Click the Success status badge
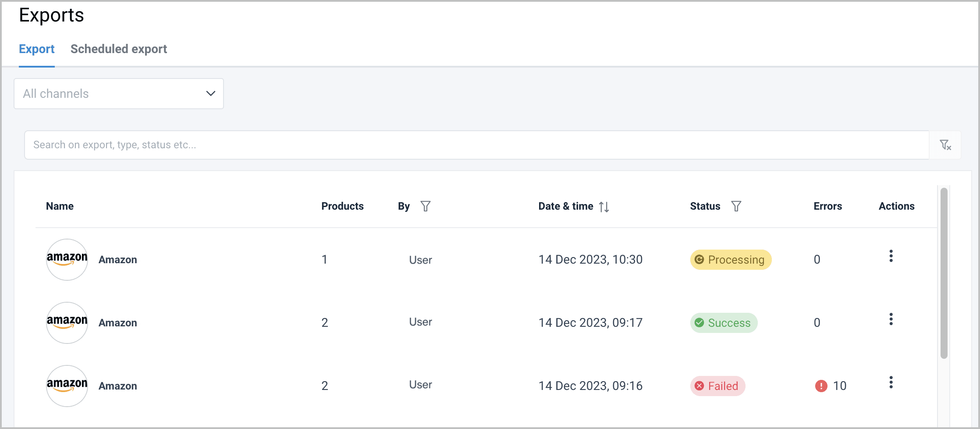The image size is (980, 429). click(724, 323)
